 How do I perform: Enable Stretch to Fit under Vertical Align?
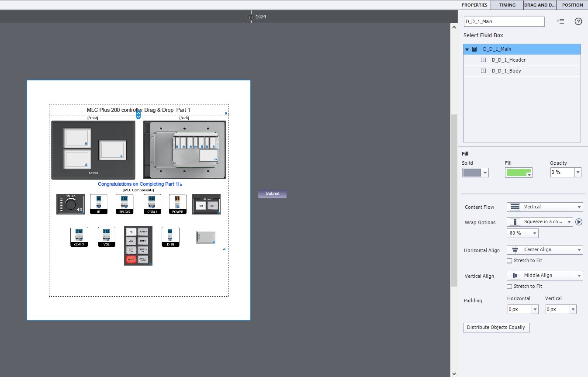point(509,287)
